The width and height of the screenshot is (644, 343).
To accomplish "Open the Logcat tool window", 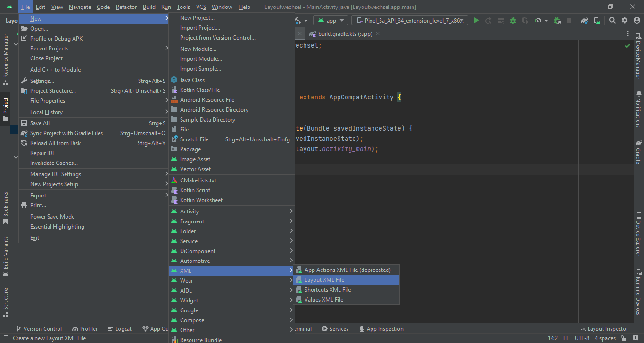I will tap(120, 329).
